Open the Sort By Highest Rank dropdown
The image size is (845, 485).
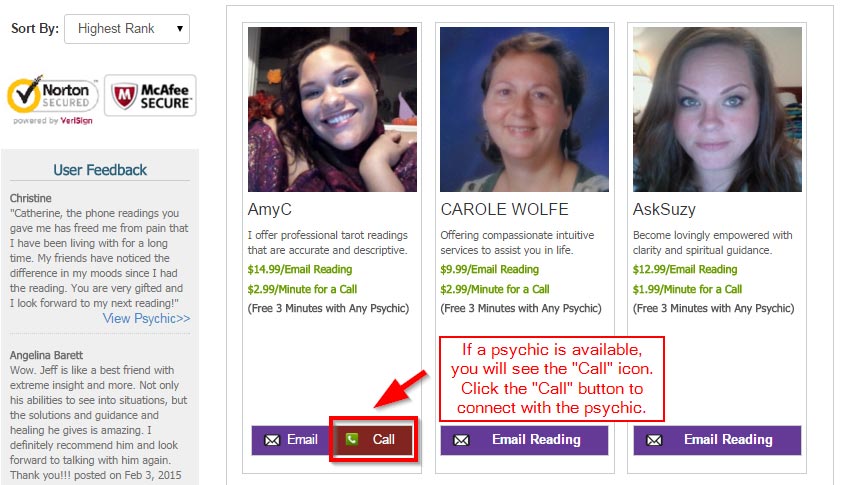coord(127,29)
